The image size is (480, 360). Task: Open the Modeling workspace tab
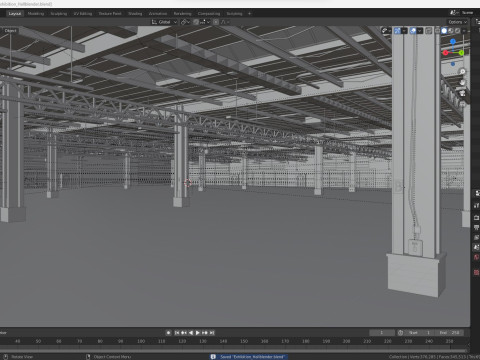pyautogui.click(x=36, y=13)
